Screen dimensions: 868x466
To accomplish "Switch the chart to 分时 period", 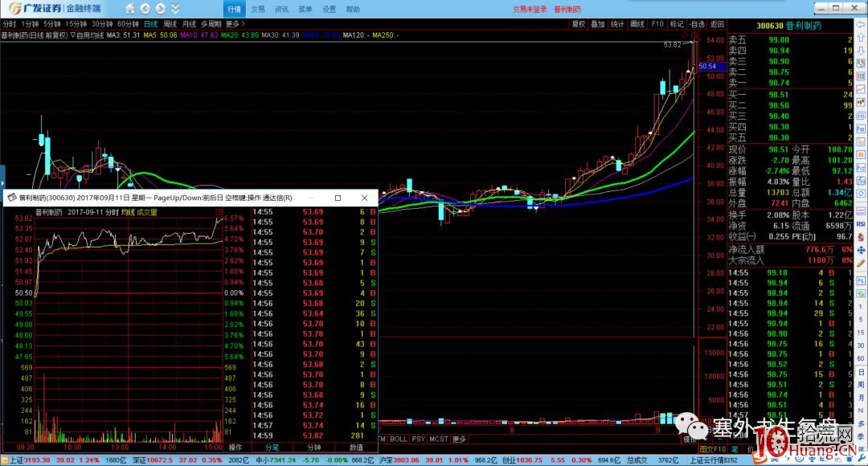I will 10,24.
